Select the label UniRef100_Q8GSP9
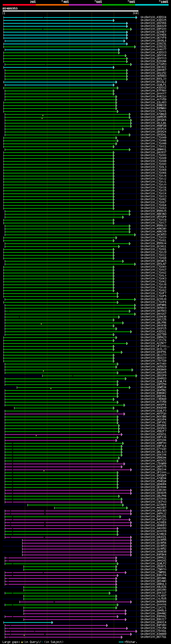171x644 pixels. pyautogui.click(x=153, y=376)
